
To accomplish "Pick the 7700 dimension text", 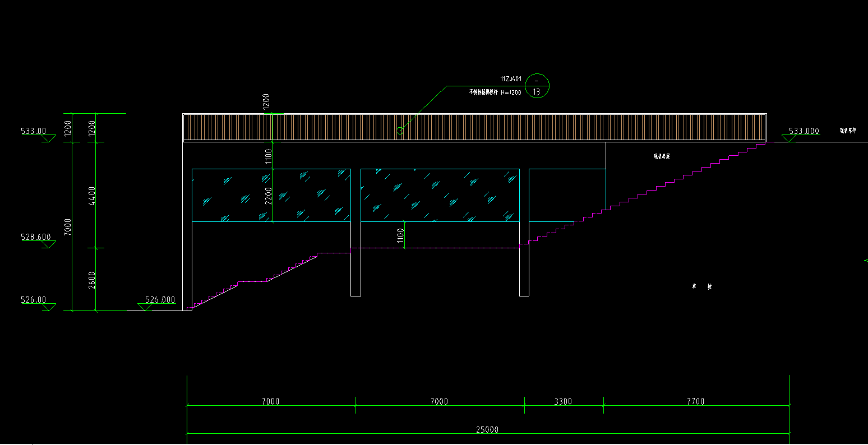I will (x=695, y=401).
